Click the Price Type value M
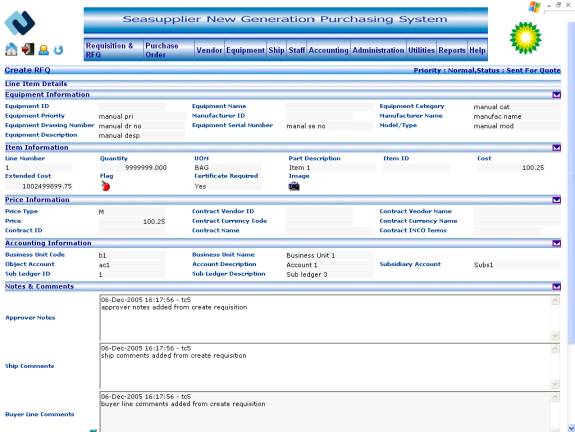This screenshot has width=575, height=432. pos(101,212)
